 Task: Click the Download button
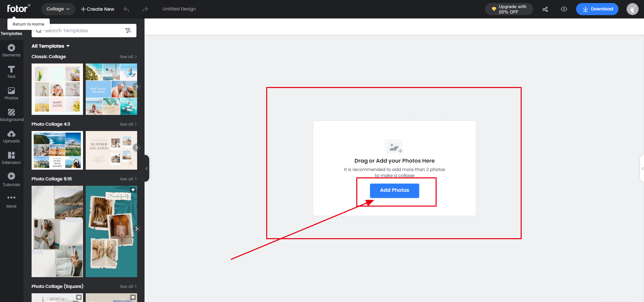pos(597,9)
